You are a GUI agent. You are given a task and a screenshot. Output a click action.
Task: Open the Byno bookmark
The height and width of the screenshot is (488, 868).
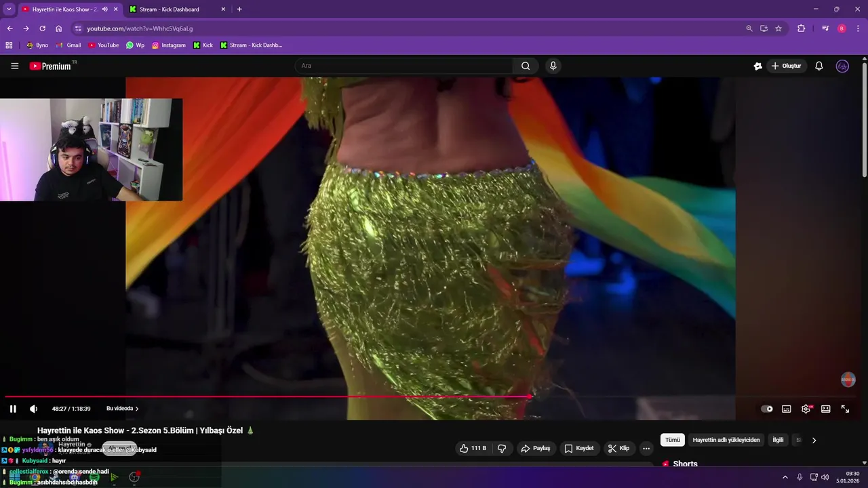tap(37, 45)
